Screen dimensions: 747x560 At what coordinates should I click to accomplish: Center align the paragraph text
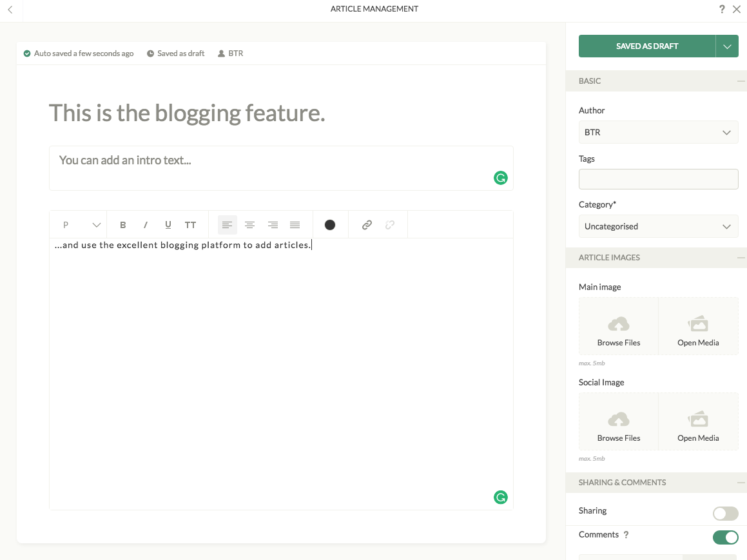tap(249, 225)
